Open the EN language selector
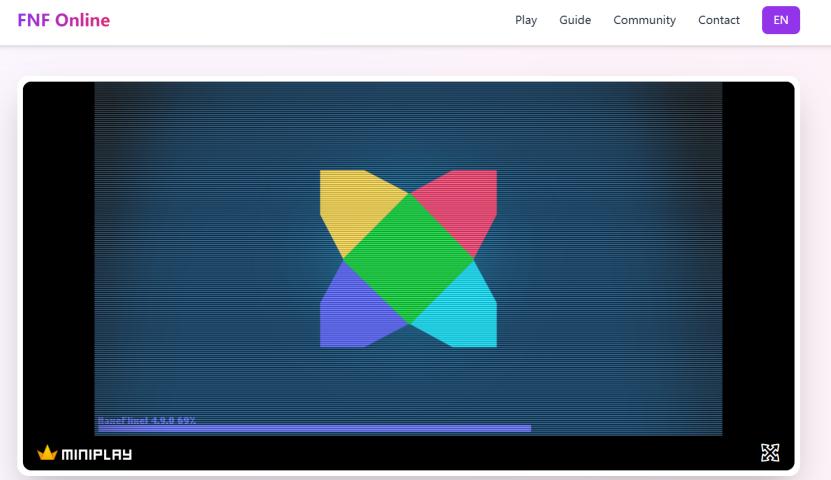 click(x=780, y=20)
